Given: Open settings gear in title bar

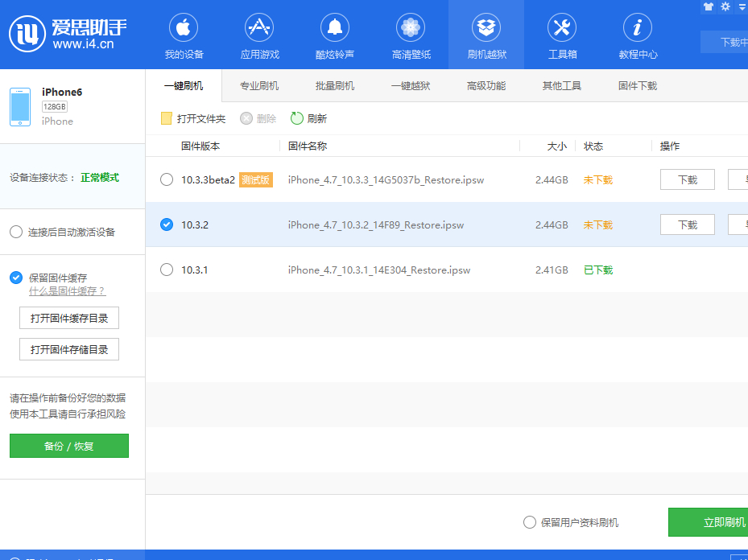Looking at the screenshot, I should (725, 6).
